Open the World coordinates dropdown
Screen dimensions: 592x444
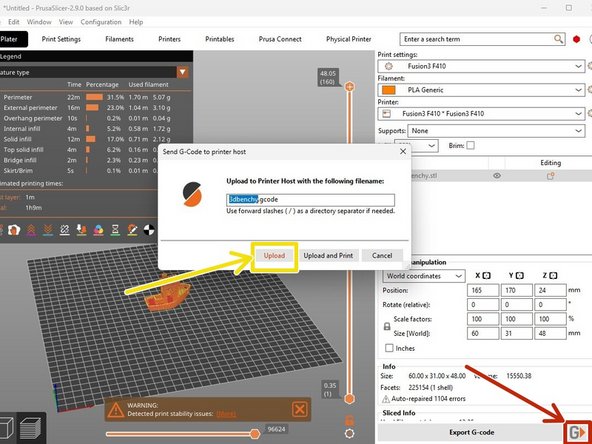click(x=424, y=276)
